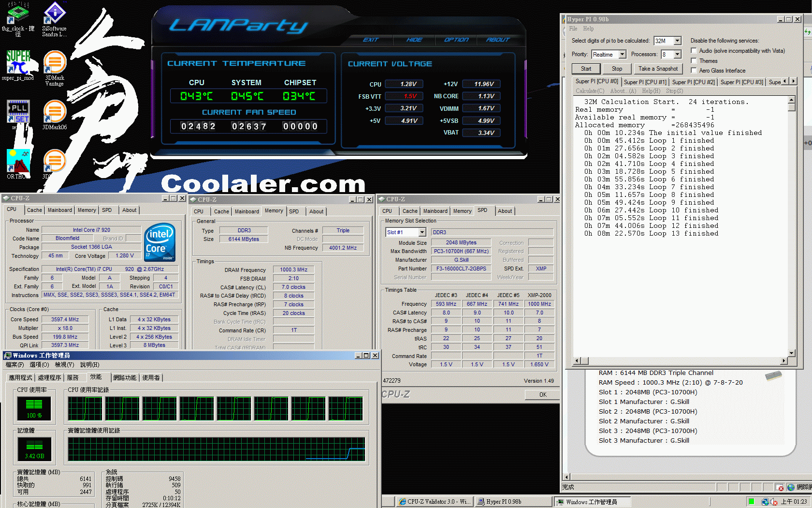The image size is (812, 508).
Task: Click the memory module image in validator page
Action: (x=773, y=376)
